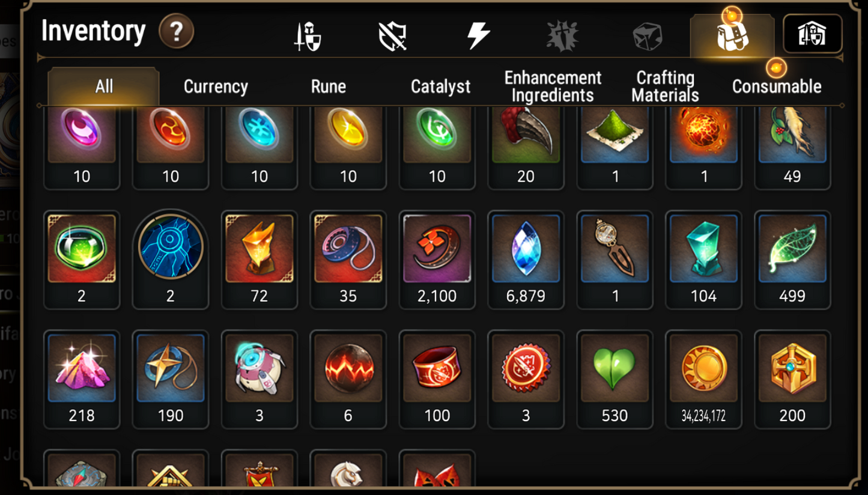
Task: Open the Consumable tab
Action: coord(777,87)
